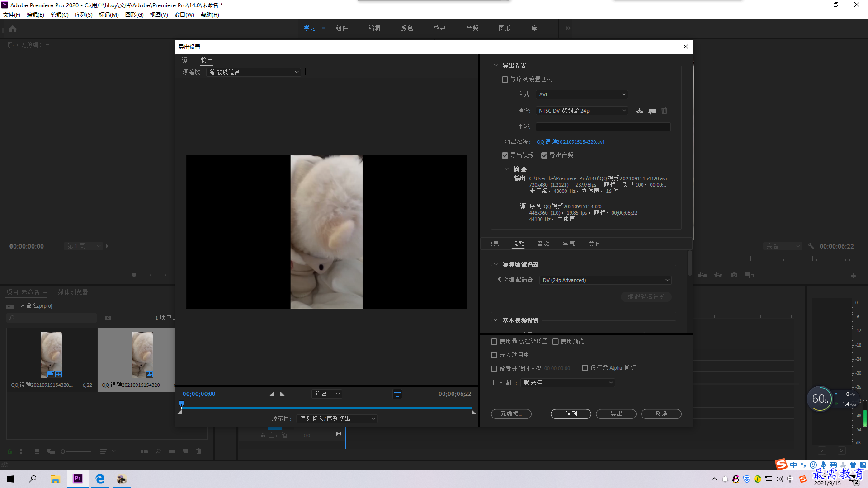Click the volume icon in system tray
The width and height of the screenshot is (868, 488).
pos(779,479)
